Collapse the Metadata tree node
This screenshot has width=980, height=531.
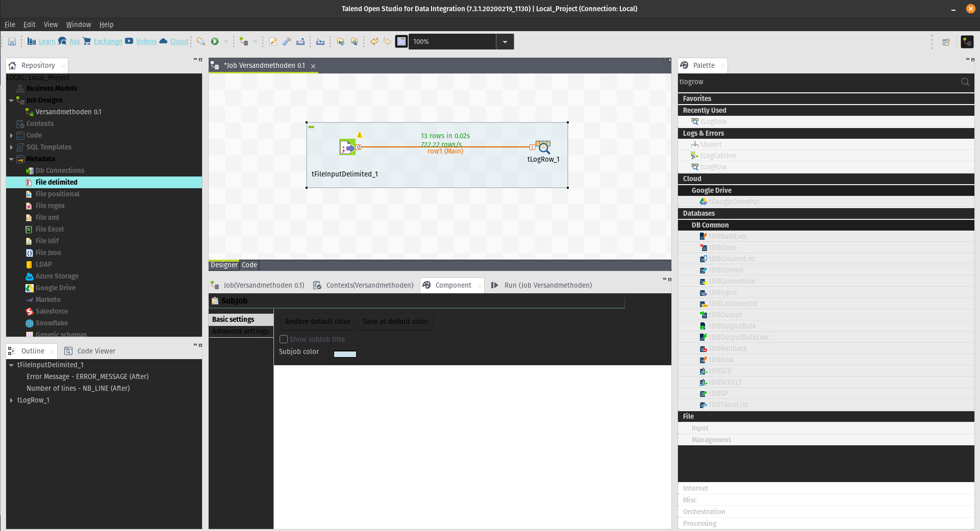(x=11, y=159)
